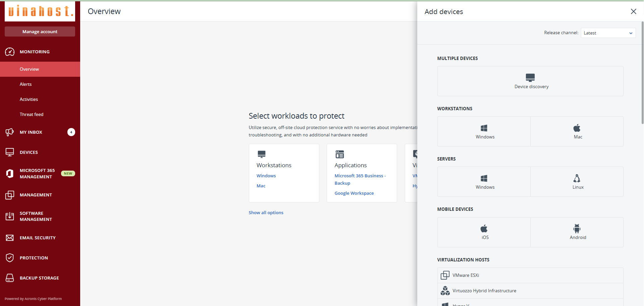The width and height of the screenshot is (644, 306).
Task: Go to Threat feed in sidebar
Action: pyautogui.click(x=32, y=114)
